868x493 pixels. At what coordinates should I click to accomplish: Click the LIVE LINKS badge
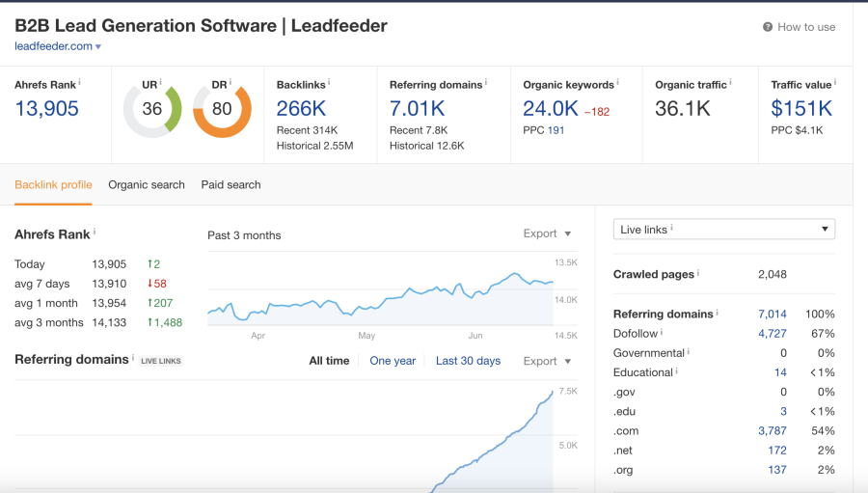160,361
